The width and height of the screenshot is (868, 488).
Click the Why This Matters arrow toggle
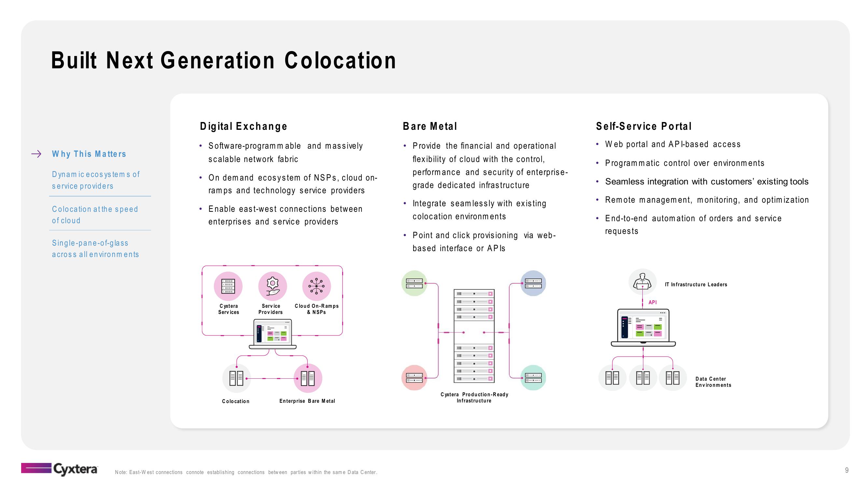coord(34,153)
